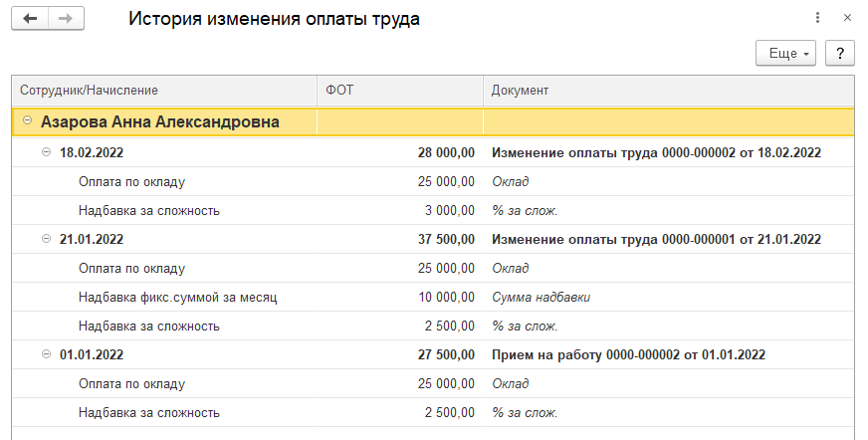Viewport: 868px width, 440px height.
Task: Close the payroll history form
Action: (847, 18)
